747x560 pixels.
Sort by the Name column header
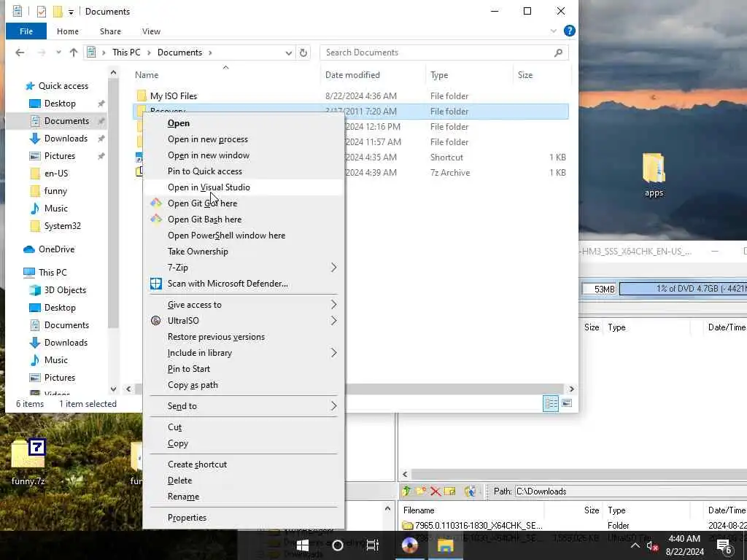click(x=226, y=75)
